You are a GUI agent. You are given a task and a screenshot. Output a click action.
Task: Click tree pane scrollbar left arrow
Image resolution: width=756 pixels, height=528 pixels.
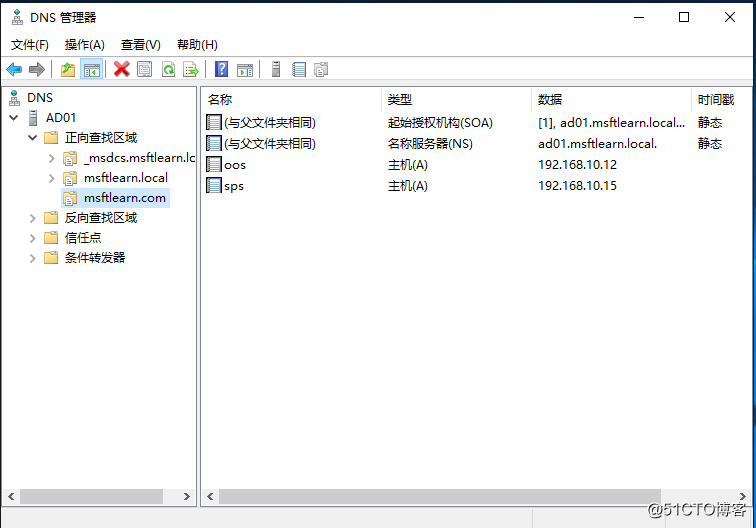[11, 496]
